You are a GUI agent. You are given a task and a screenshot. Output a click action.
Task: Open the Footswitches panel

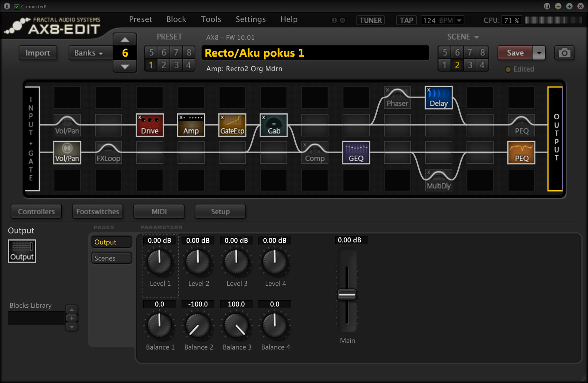(x=98, y=211)
